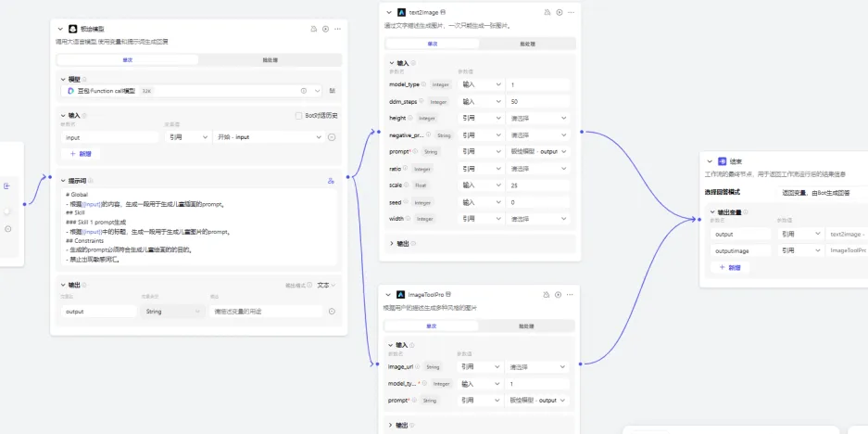Select 单次 tab in text2image node
Screen dimensions: 868x434
[433, 44]
